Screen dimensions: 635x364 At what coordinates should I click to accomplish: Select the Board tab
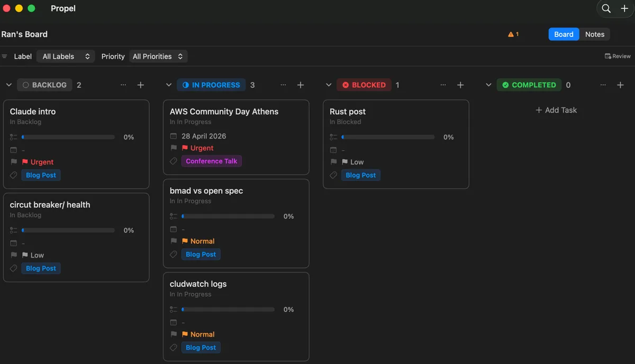(x=563, y=34)
